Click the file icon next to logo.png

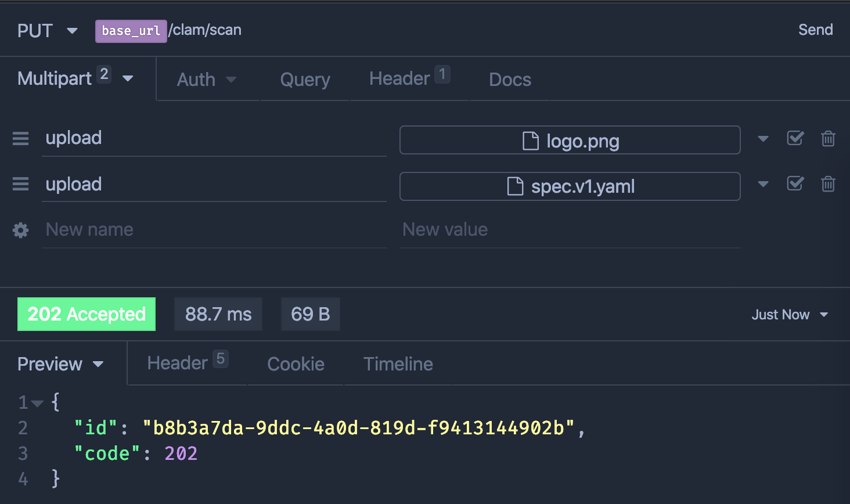click(x=531, y=141)
